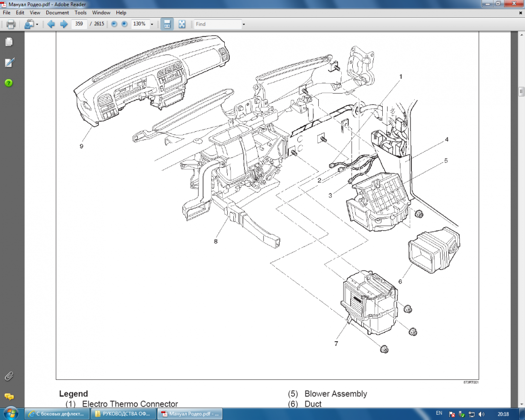Expand the Find options dropdown arrow

coord(243,24)
